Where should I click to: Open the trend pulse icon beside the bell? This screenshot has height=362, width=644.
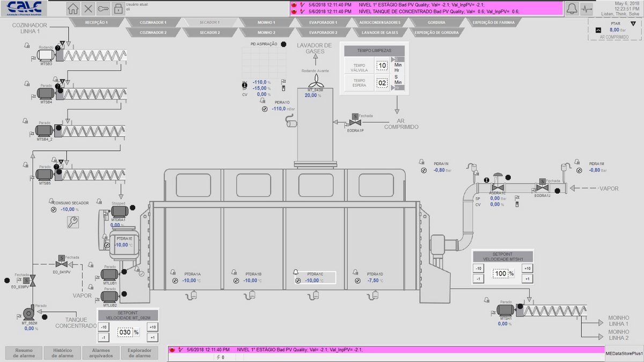(587, 9)
